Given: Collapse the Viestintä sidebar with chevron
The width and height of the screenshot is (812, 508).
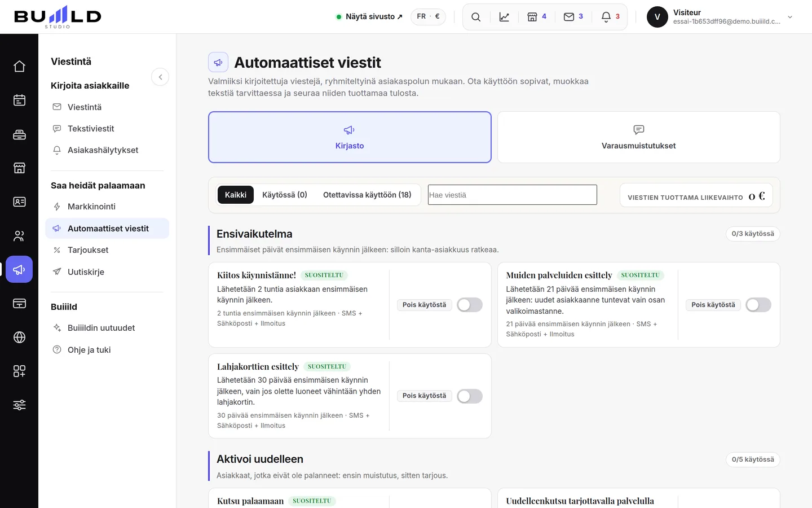Looking at the screenshot, I should 160,77.
